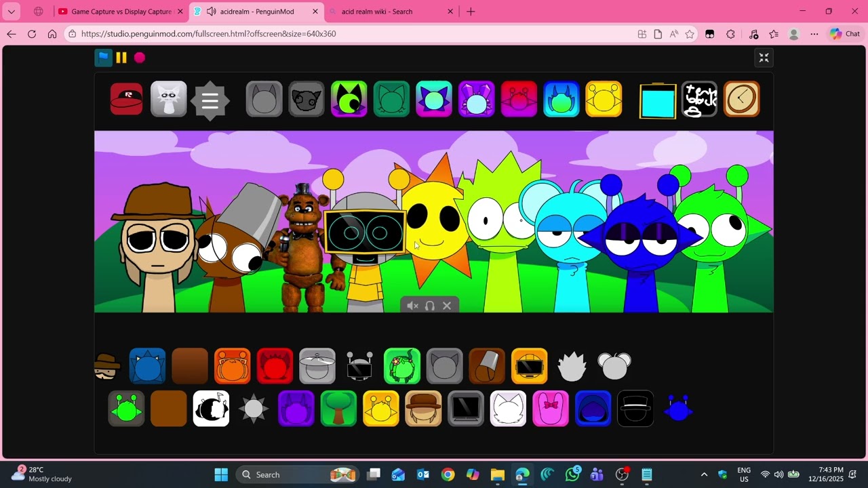The height and width of the screenshot is (488, 868).
Task: Pick the orange TV-screen icon
Action: pyautogui.click(x=530, y=366)
